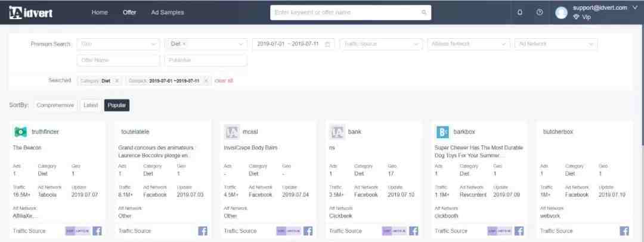Sort by Comprehensive
The width and height of the screenshot is (644, 242).
coord(55,105)
